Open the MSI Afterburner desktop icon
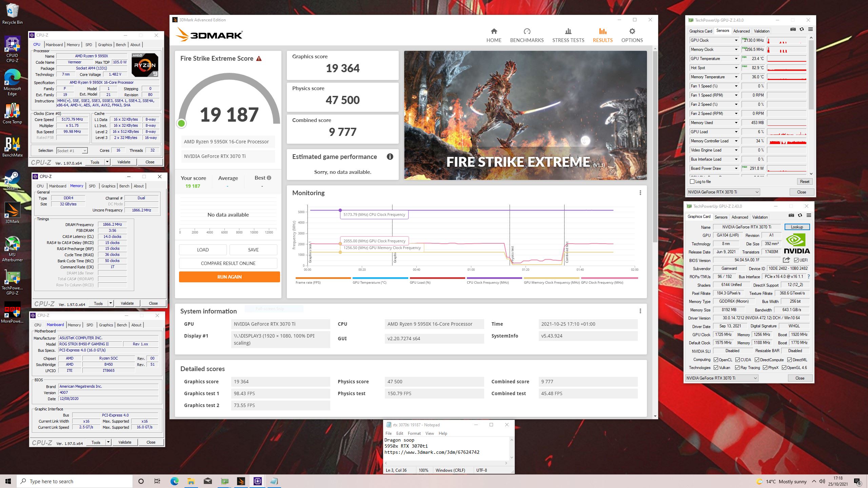The height and width of the screenshot is (488, 868). [x=13, y=249]
